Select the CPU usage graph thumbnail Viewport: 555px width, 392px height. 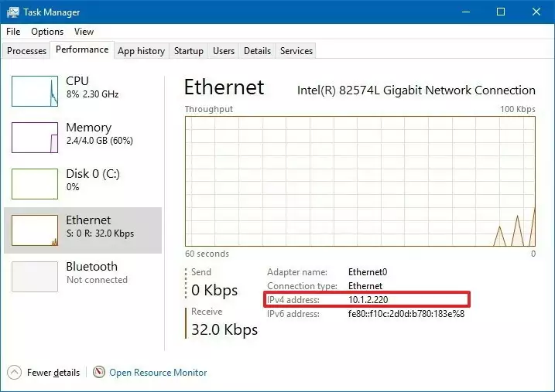35,91
